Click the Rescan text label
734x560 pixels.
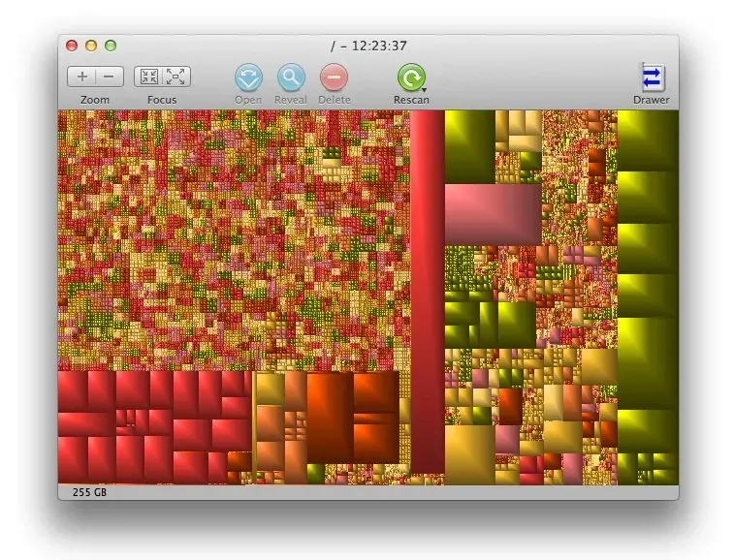[411, 100]
